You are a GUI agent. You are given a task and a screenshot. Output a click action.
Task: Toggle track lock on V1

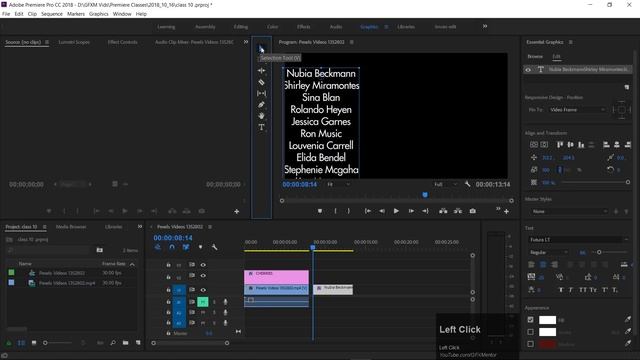tap(168, 290)
